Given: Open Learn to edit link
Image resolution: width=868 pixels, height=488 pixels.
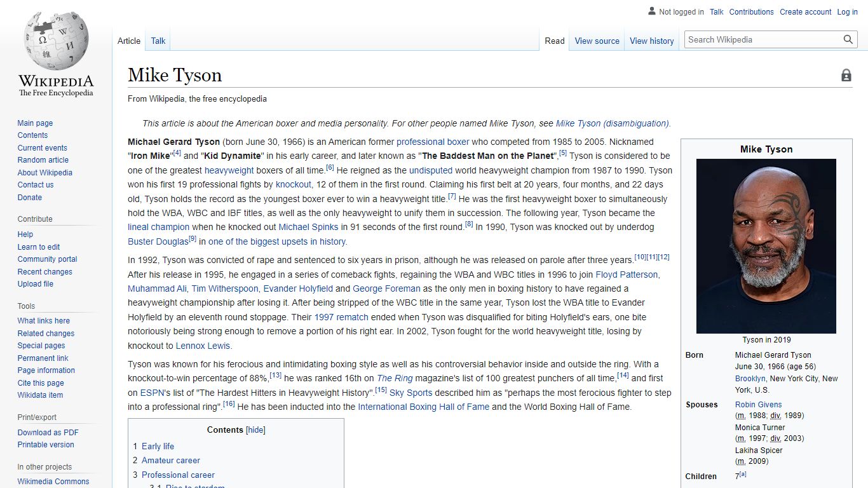Looking at the screenshot, I should point(39,247).
